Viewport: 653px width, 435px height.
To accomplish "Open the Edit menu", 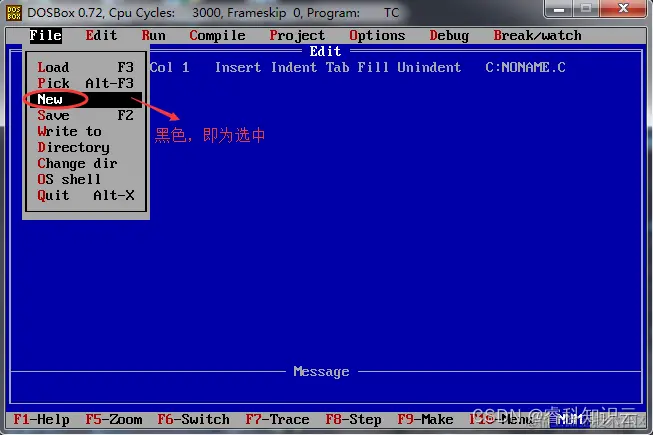I will 101,35.
